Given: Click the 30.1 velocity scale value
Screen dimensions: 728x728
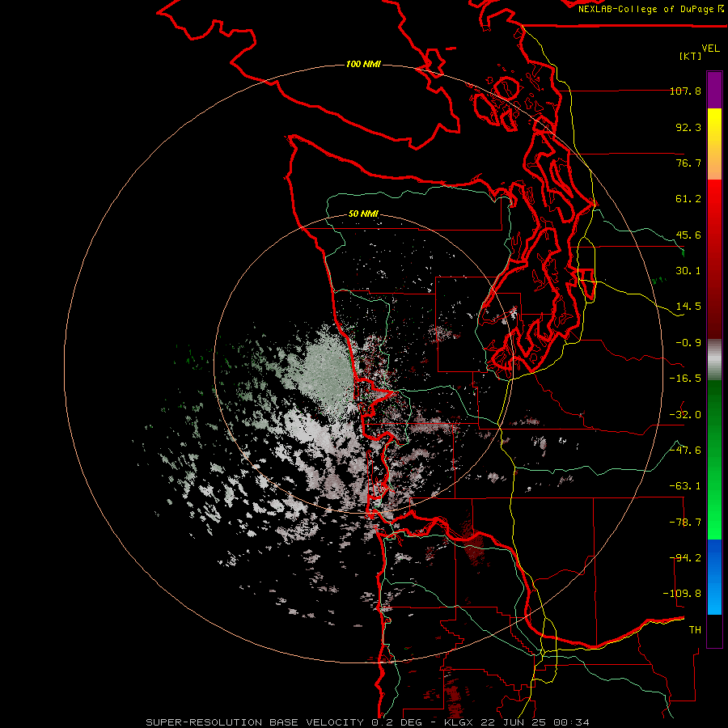Looking at the screenshot, I should [688, 271].
